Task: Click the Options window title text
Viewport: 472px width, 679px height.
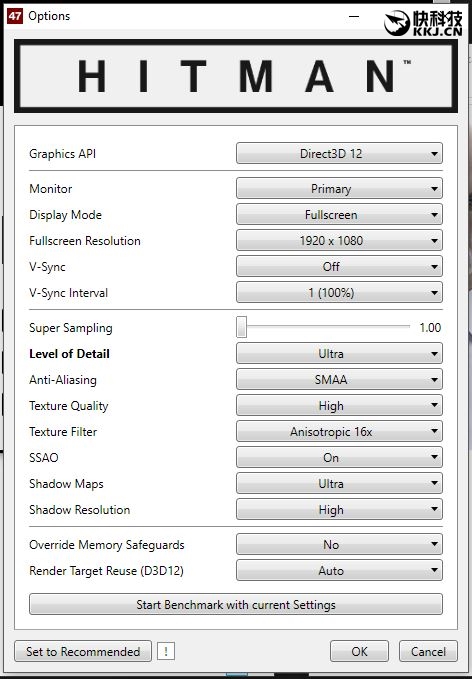Action: (49, 16)
